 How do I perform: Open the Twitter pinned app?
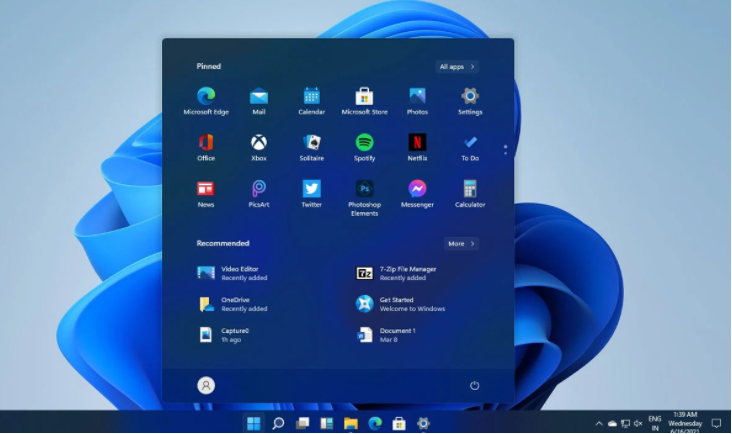click(x=311, y=189)
